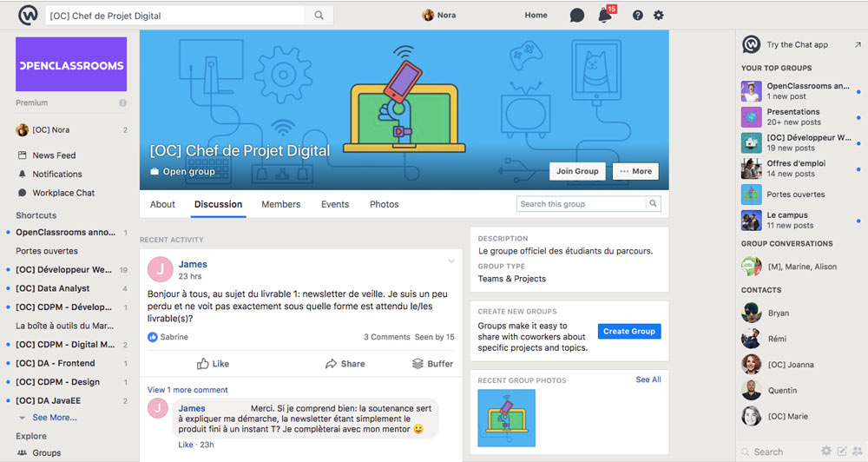Click the Like thumbs-up icon on James's post
Viewport: 868px width, 462px height.
pos(202,363)
